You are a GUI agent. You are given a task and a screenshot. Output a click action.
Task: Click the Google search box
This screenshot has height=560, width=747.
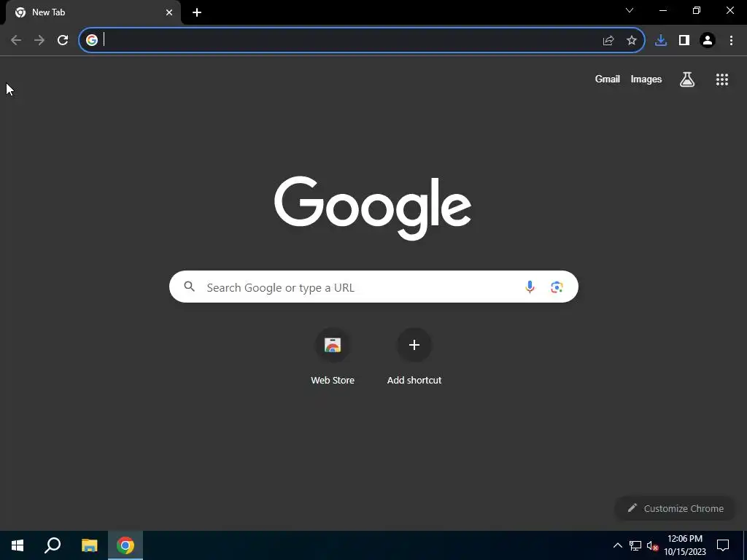[373, 287]
